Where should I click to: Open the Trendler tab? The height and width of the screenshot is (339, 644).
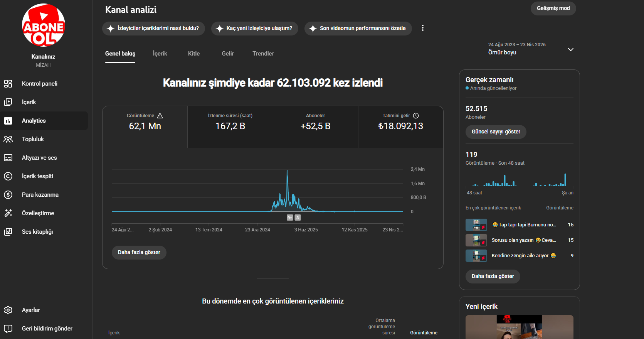coord(263,54)
